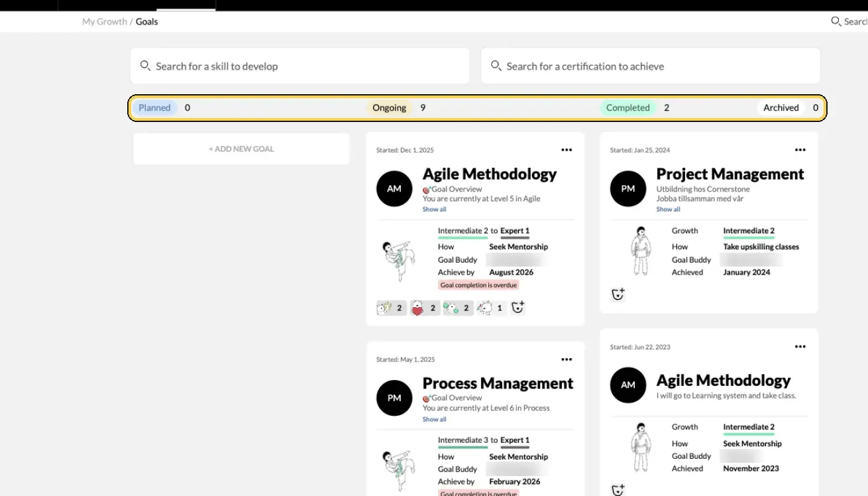Switch to the Archived goals tab

[781, 107]
